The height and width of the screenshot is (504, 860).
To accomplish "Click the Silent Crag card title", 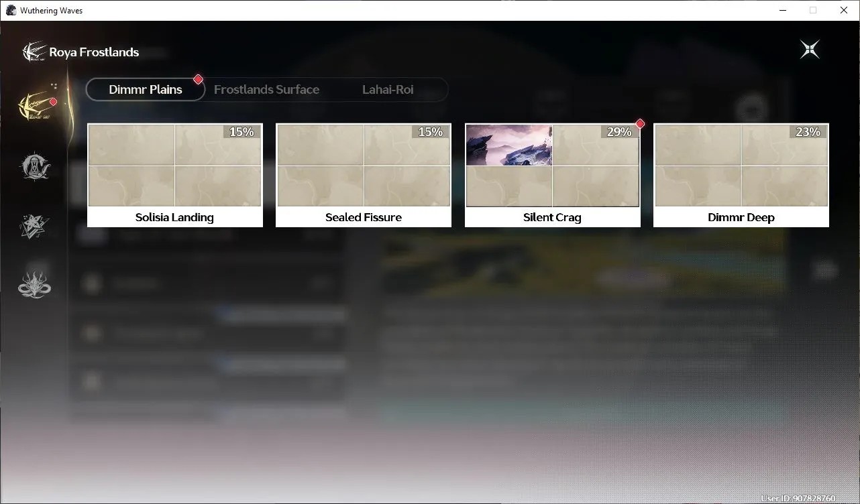I will 552,217.
